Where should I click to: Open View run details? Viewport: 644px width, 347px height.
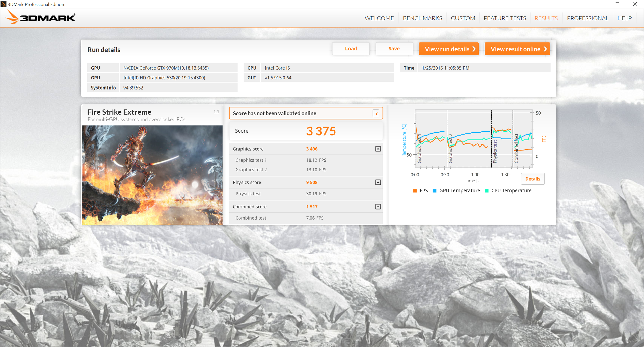449,49
